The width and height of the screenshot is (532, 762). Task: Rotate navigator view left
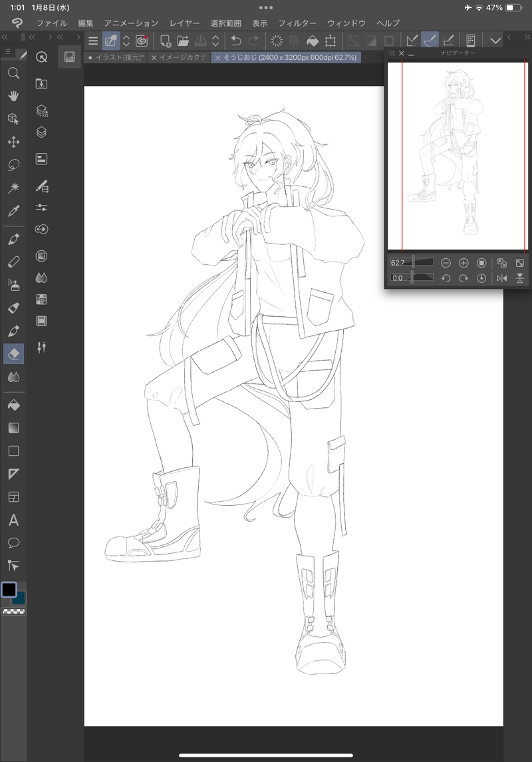pos(446,278)
